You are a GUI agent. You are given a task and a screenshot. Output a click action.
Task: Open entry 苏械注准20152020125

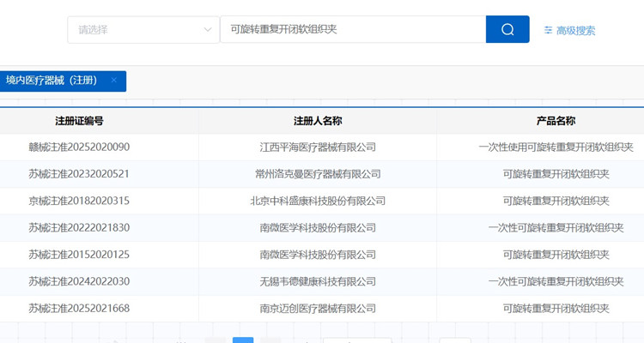coord(79,255)
